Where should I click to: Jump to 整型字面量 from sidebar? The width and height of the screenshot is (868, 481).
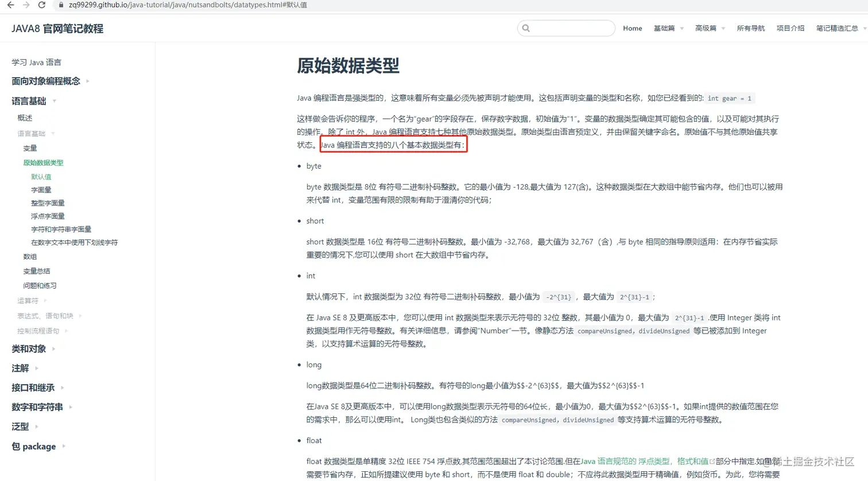[48, 203]
